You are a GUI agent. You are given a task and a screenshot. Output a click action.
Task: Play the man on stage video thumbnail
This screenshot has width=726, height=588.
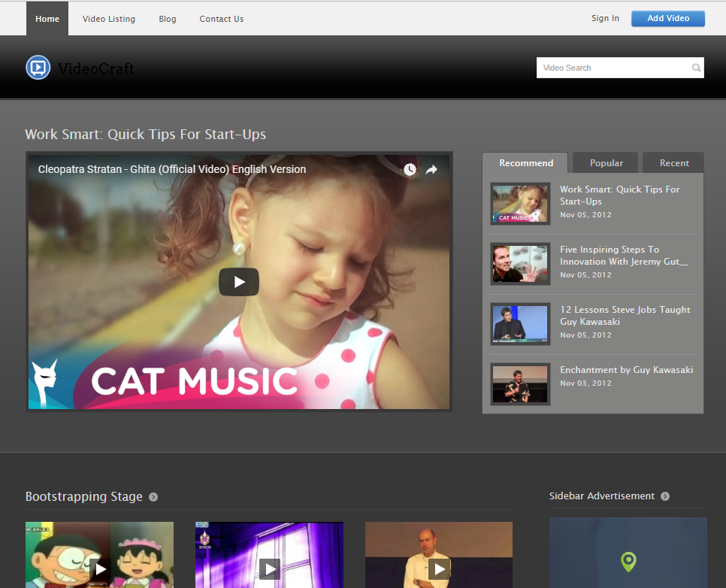tap(440, 568)
